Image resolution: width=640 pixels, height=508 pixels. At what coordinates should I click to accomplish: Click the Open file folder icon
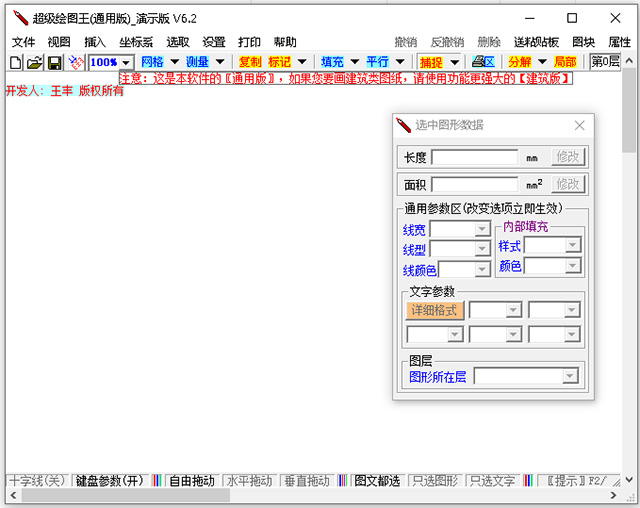point(34,62)
